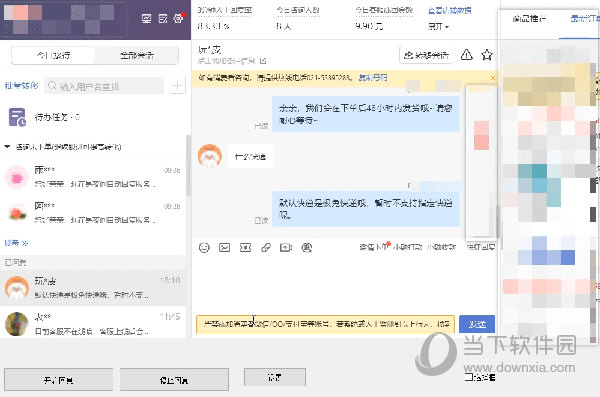Screen dimensions: 600x397
Task: Click 小额收款 in the chat toolbar
Action: click(441, 247)
